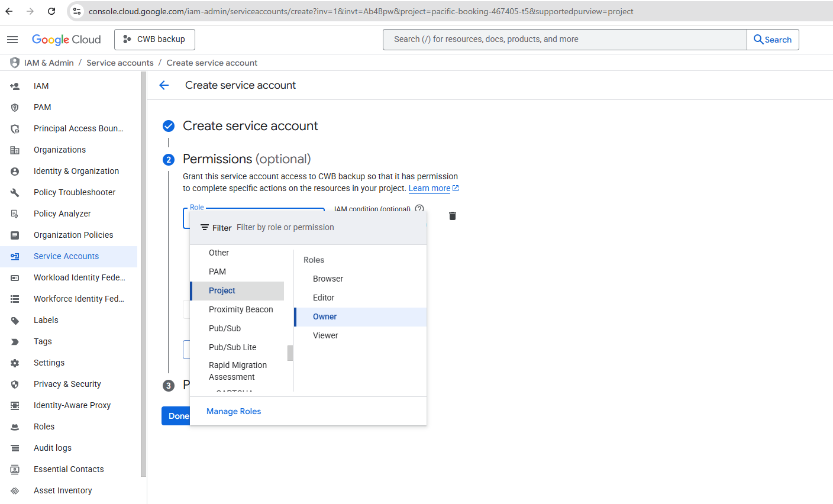Screen dimensions: 833x504
Task: Click the Permissions (optional) step heading
Action: click(247, 159)
